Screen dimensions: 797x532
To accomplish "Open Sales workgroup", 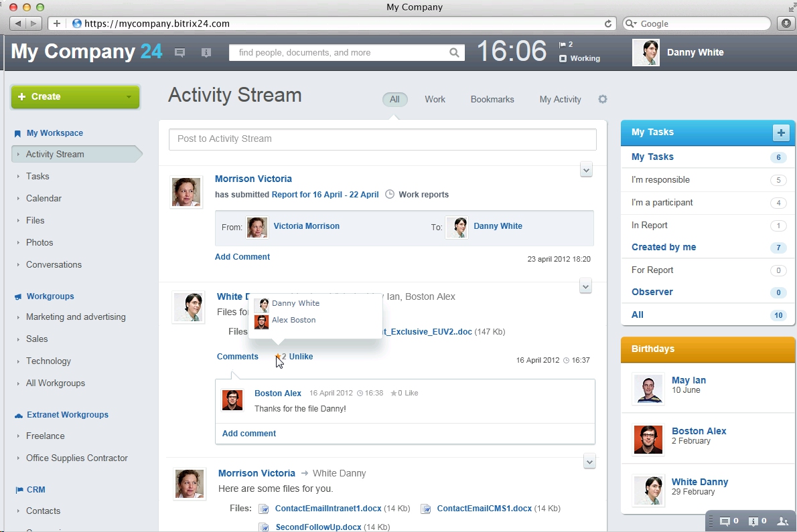I will [37, 339].
